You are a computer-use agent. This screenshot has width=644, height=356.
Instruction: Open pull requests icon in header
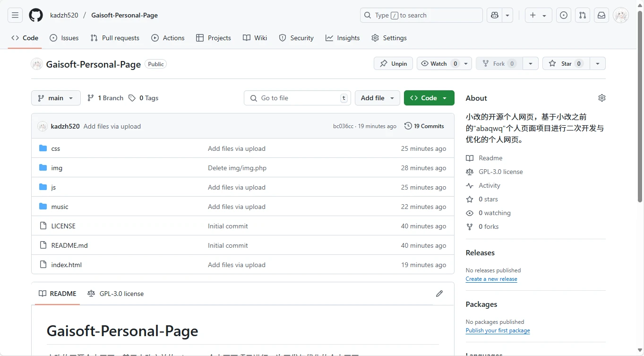[x=583, y=15]
